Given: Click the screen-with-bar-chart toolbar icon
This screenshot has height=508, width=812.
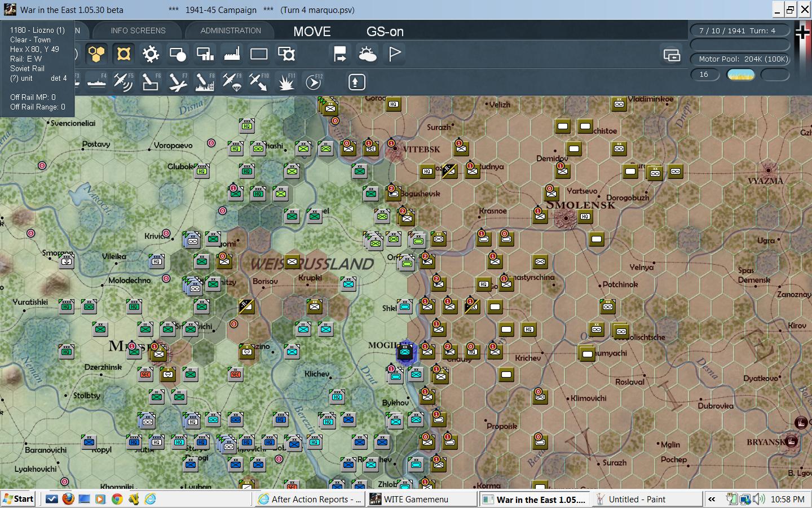Looking at the screenshot, I should point(205,54).
